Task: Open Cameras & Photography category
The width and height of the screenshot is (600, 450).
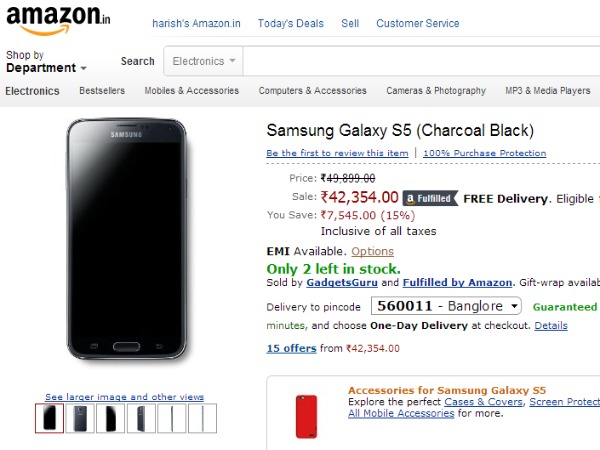Action: tap(436, 91)
